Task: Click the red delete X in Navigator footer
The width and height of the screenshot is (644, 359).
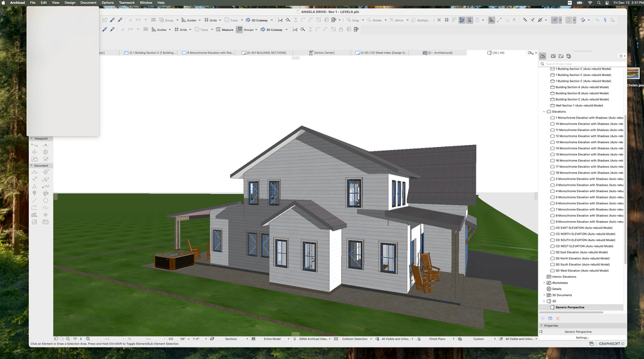Action: 558,318
